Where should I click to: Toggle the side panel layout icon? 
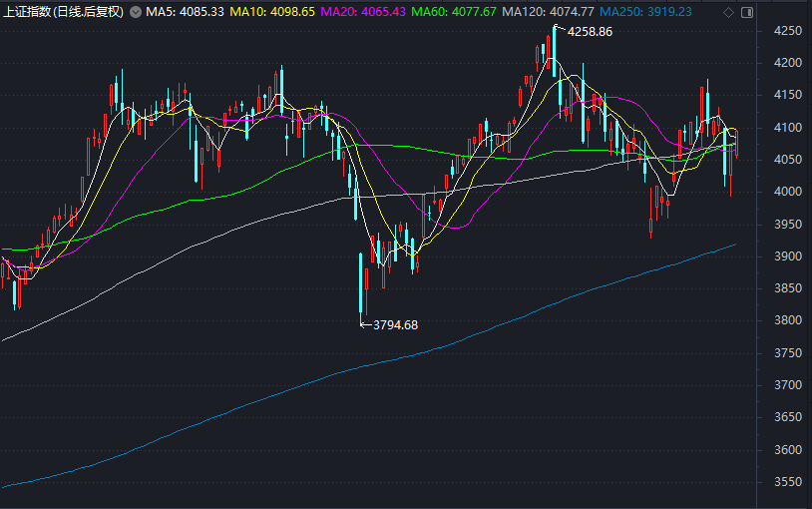(747, 12)
